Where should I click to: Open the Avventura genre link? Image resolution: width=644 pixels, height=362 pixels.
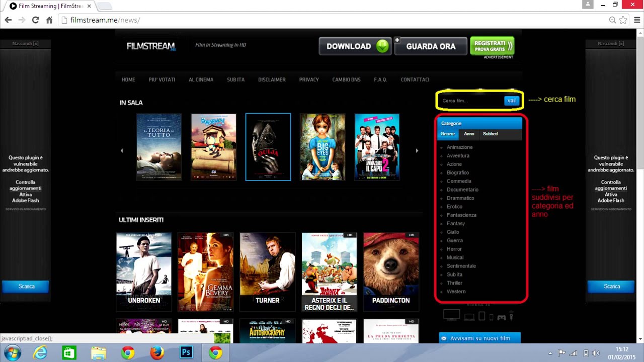(458, 156)
